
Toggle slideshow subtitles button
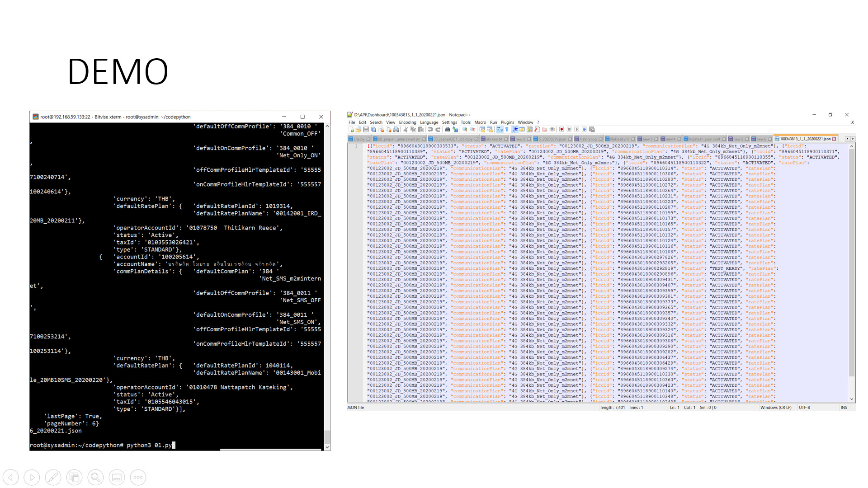[117, 477]
